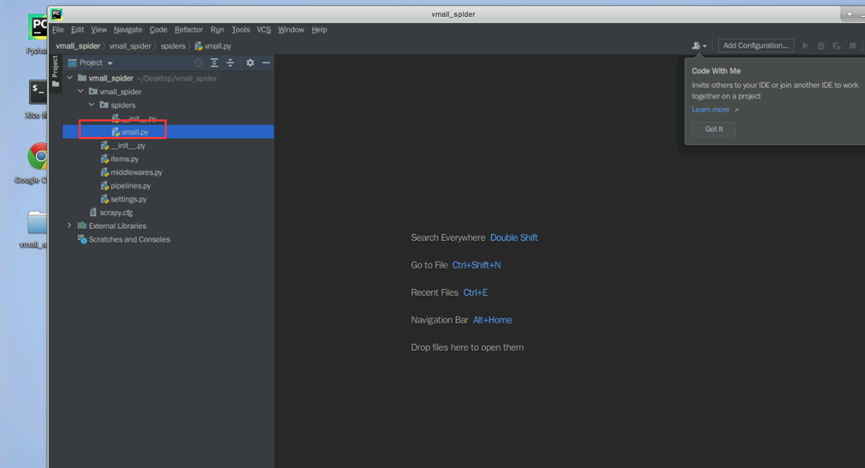
Task: Open the Code With Me user icon
Action: (699, 46)
